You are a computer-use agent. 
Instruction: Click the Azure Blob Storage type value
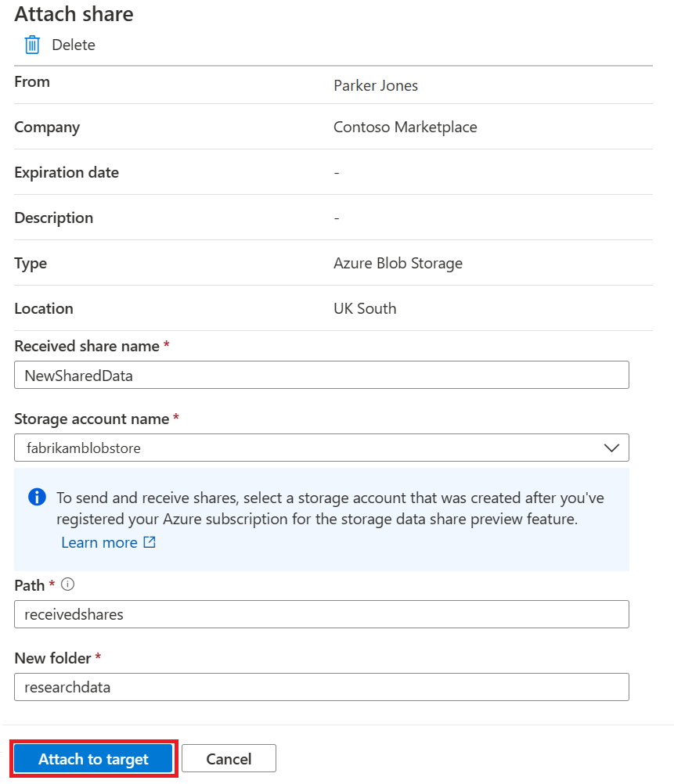(x=398, y=263)
